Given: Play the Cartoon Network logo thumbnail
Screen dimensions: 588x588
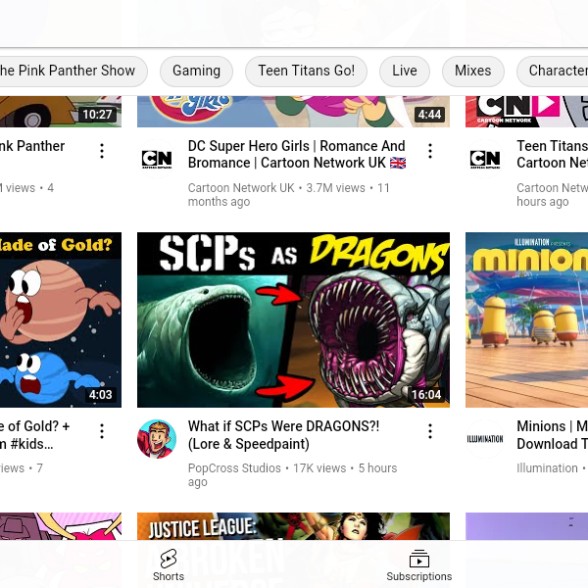Looking at the screenshot, I should 527,111.
